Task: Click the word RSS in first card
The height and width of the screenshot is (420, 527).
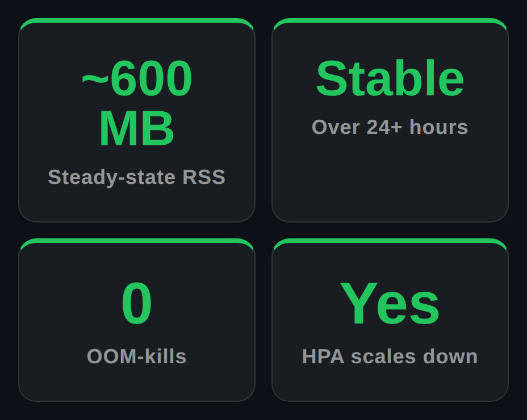Action: [204, 177]
